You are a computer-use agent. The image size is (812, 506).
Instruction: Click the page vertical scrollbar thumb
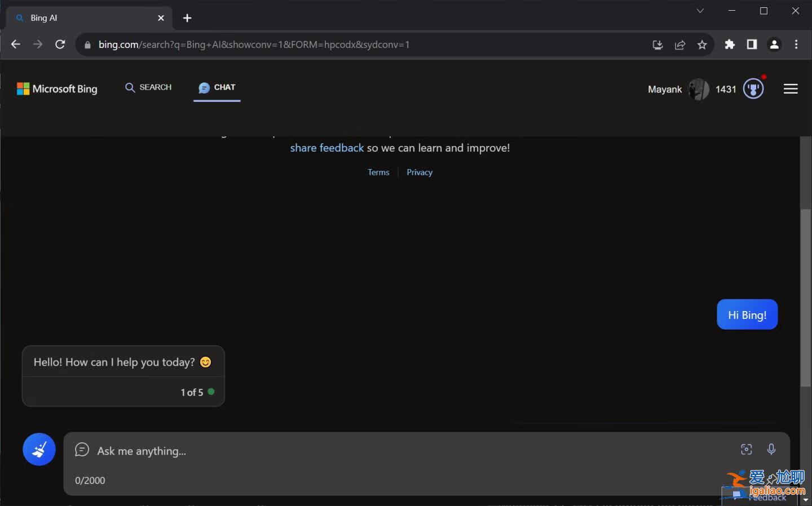pyautogui.click(x=806, y=298)
